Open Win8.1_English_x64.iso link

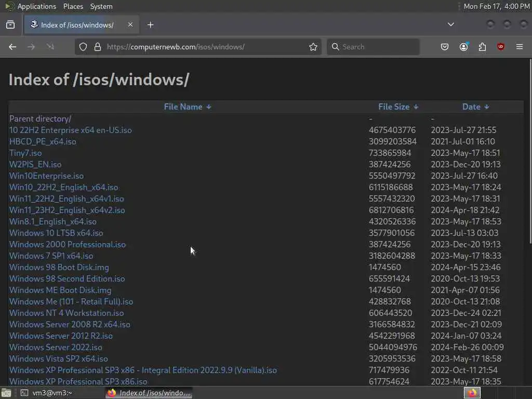(53, 221)
